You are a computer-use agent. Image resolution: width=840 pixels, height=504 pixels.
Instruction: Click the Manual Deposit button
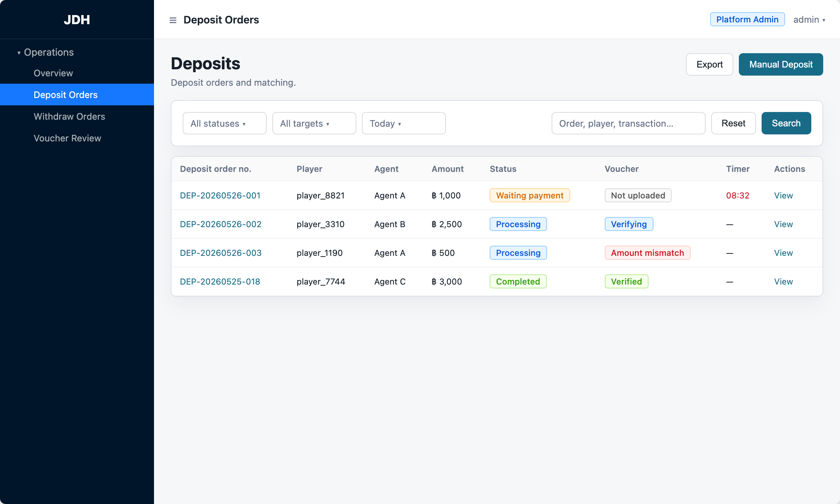781,64
